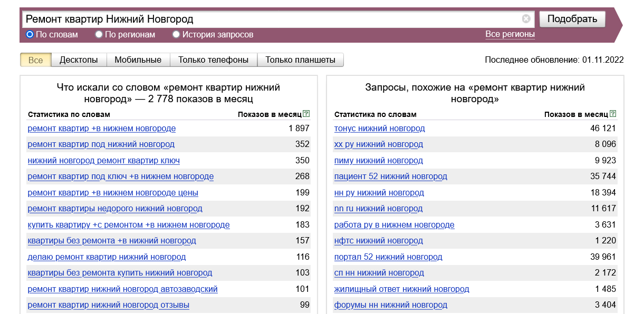Open the 'ремонт квартир +в нижнем новгороде' link
This screenshot has height=314, width=644.
(101, 129)
